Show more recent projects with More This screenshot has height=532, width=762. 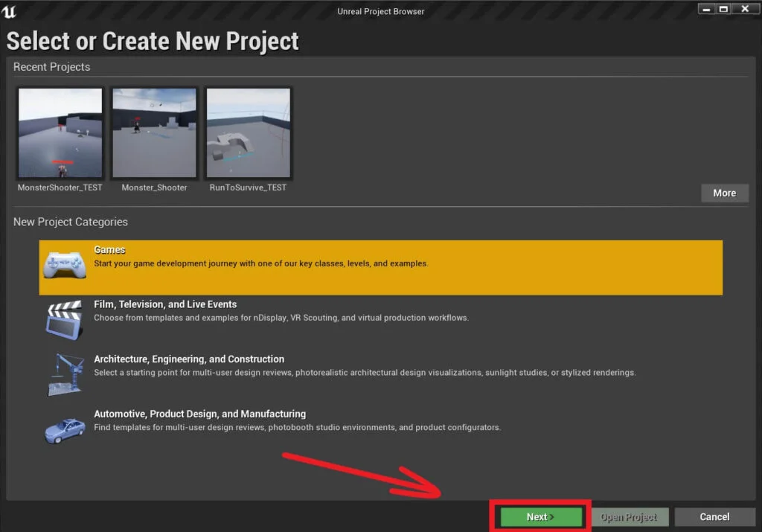coord(724,193)
